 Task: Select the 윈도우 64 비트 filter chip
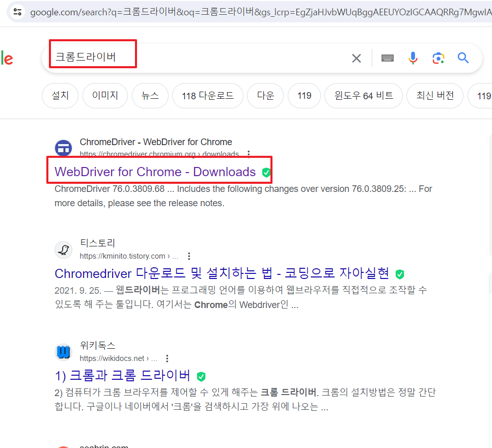tap(364, 96)
